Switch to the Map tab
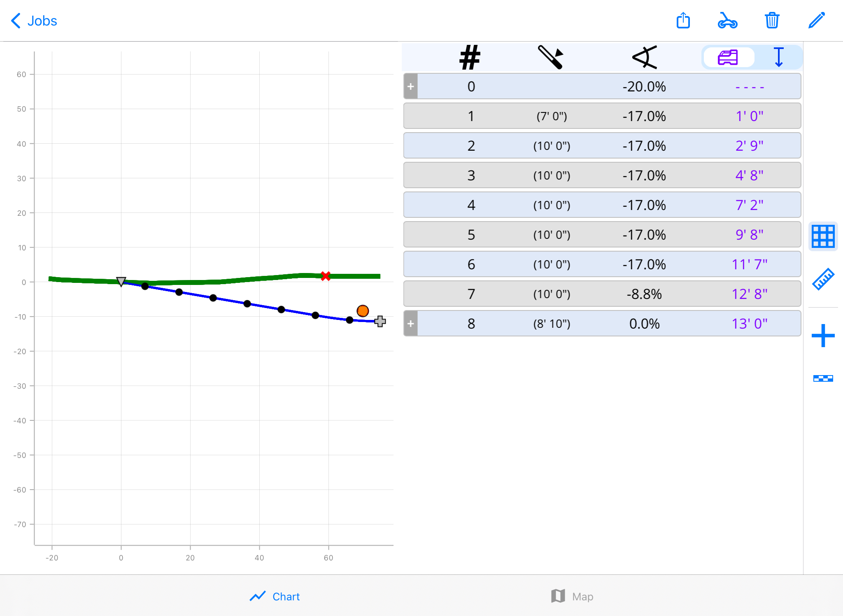 (572, 596)
